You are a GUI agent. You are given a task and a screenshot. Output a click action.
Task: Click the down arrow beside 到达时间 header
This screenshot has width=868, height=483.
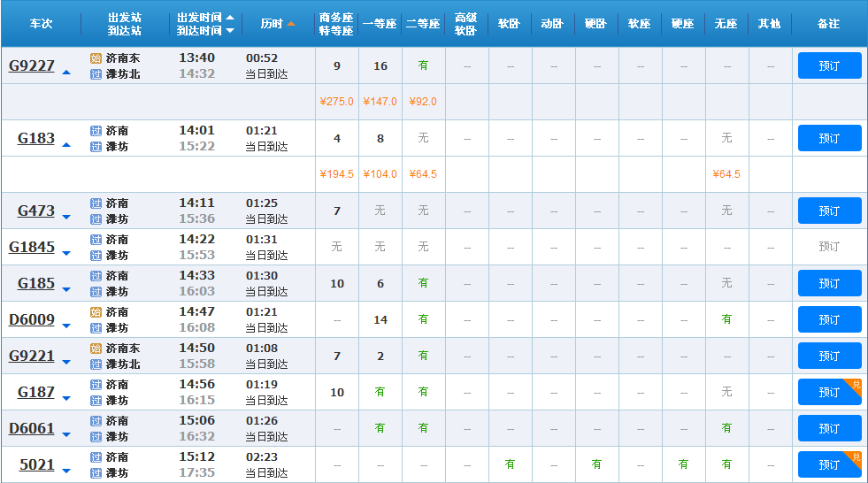coord(231,31)
